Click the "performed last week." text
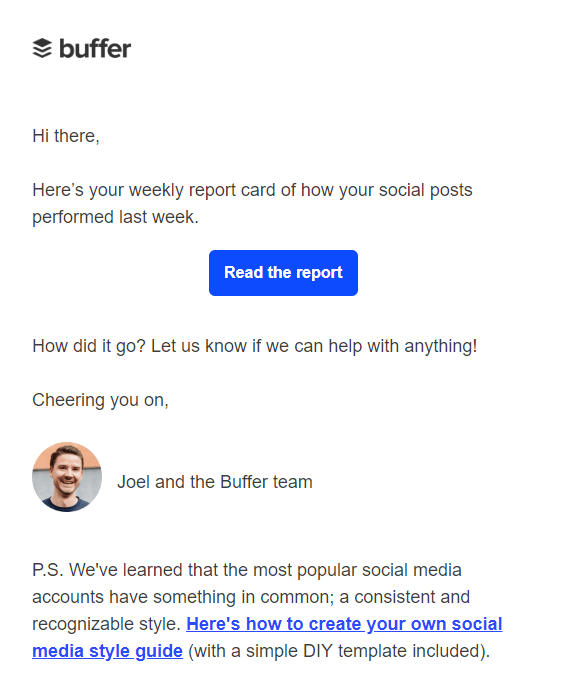This screenshot has height=683, width=562. click(115, 217)
